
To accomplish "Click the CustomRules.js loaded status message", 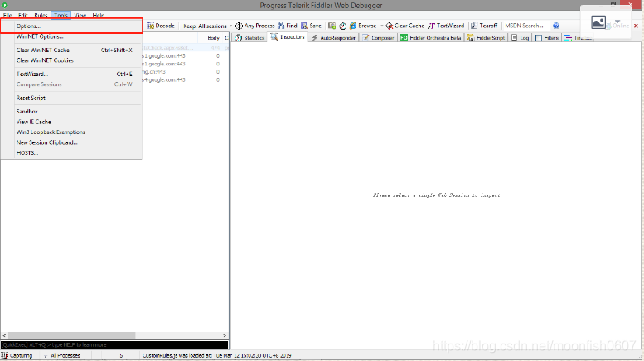I will click(x=216, y=356).
